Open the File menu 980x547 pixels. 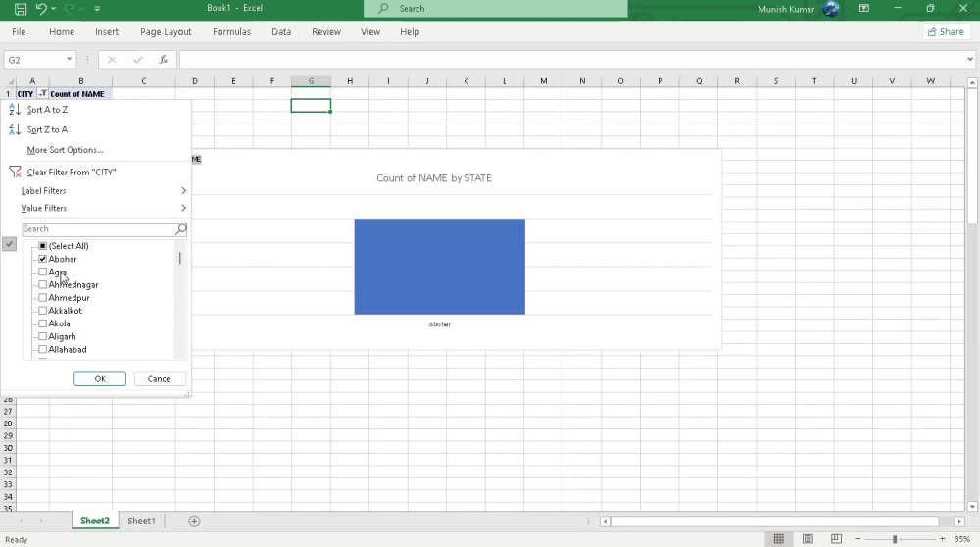(19, 32)
